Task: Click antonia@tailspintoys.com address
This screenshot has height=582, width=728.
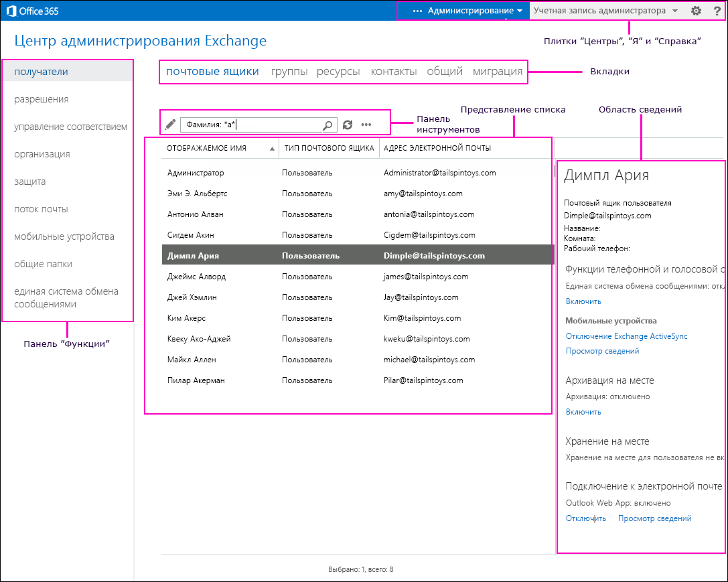Action: coord(429,214)
